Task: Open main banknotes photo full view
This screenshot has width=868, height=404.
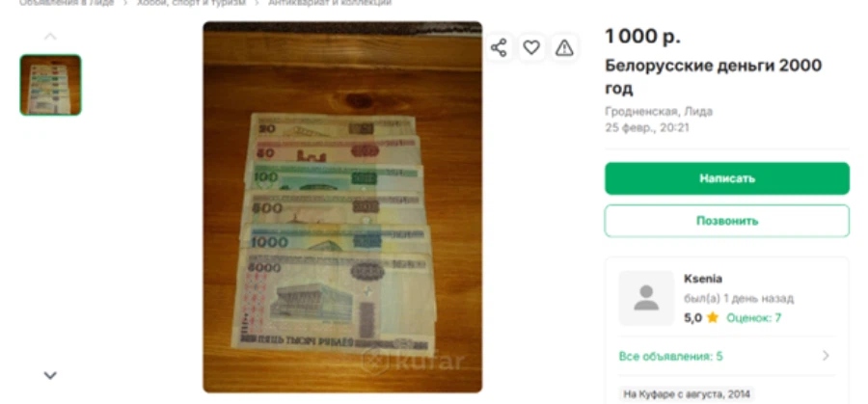Action: 342,207
